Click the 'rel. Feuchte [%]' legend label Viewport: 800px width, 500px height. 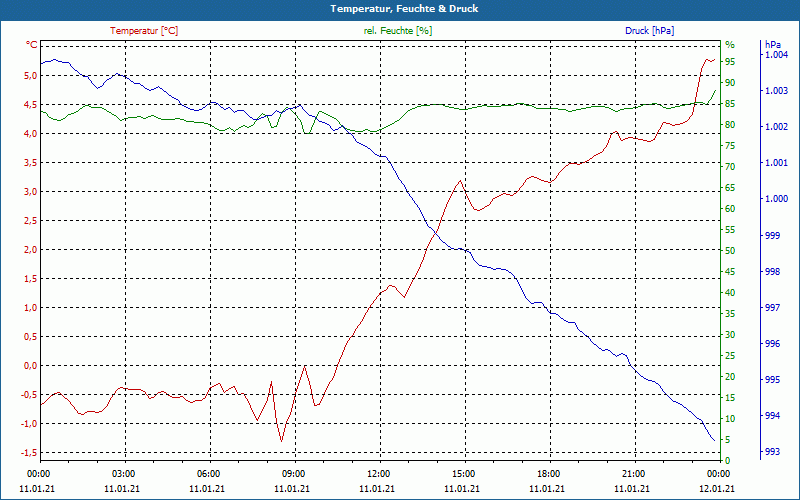click(398, 31)
